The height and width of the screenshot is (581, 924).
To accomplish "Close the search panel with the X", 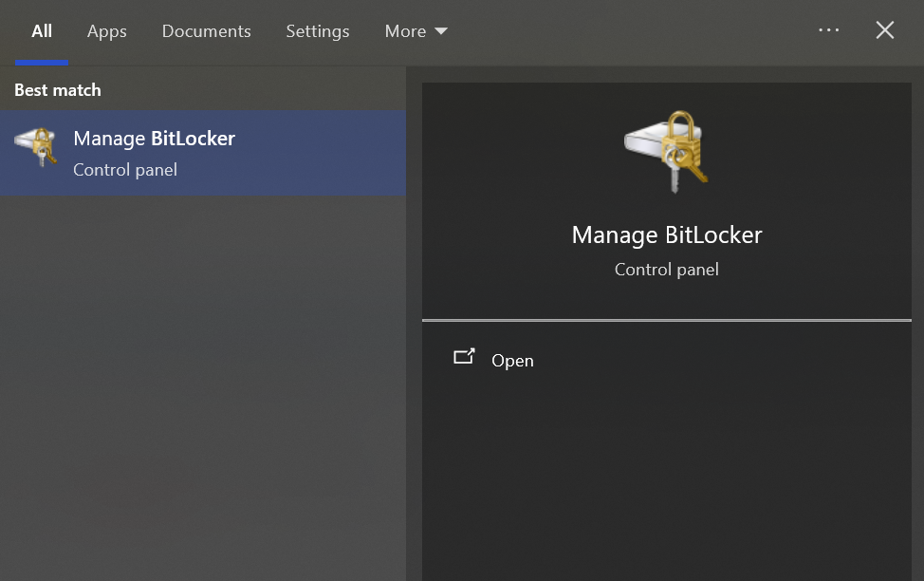I will (x=884, y=30).
